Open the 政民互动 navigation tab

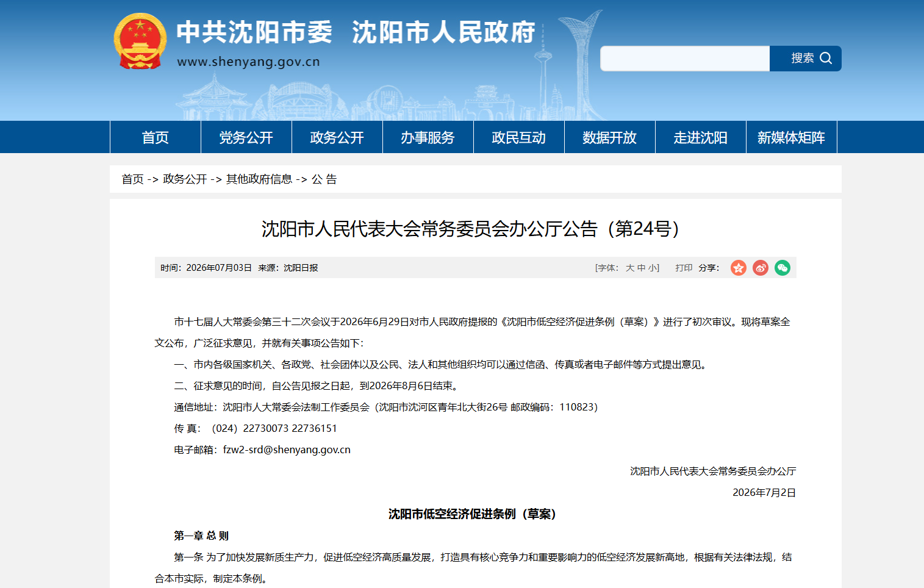519,137
